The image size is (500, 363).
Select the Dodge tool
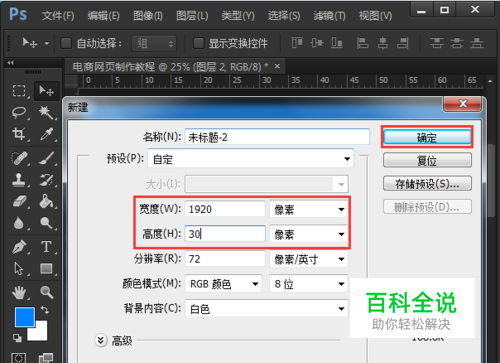click(x=46, y=223)
